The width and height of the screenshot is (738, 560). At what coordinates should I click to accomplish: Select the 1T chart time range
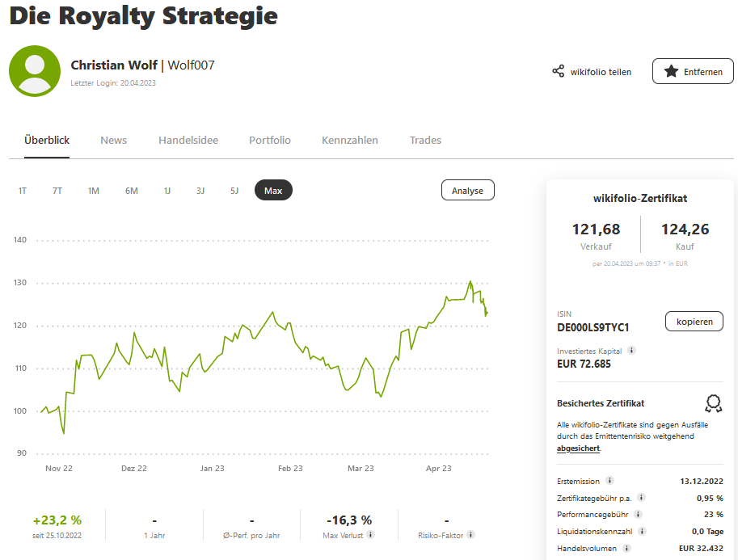[x=23, y=191]
